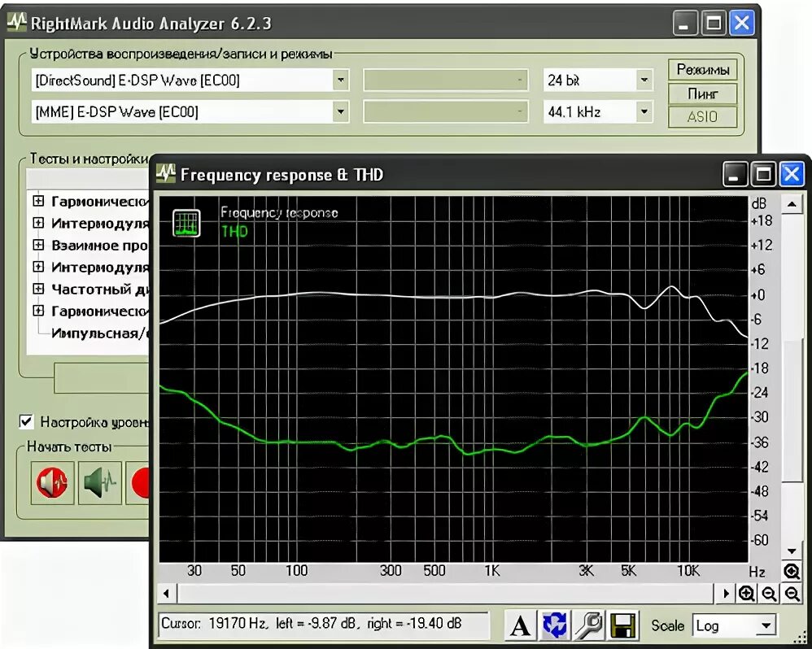Click the Пинг button
The height and width of the screenshot is (649, 812).
tap(703, 94)
